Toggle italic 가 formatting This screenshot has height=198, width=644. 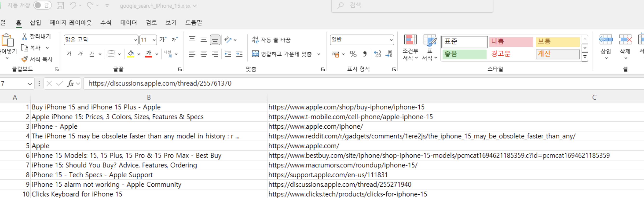click(80, 54)
